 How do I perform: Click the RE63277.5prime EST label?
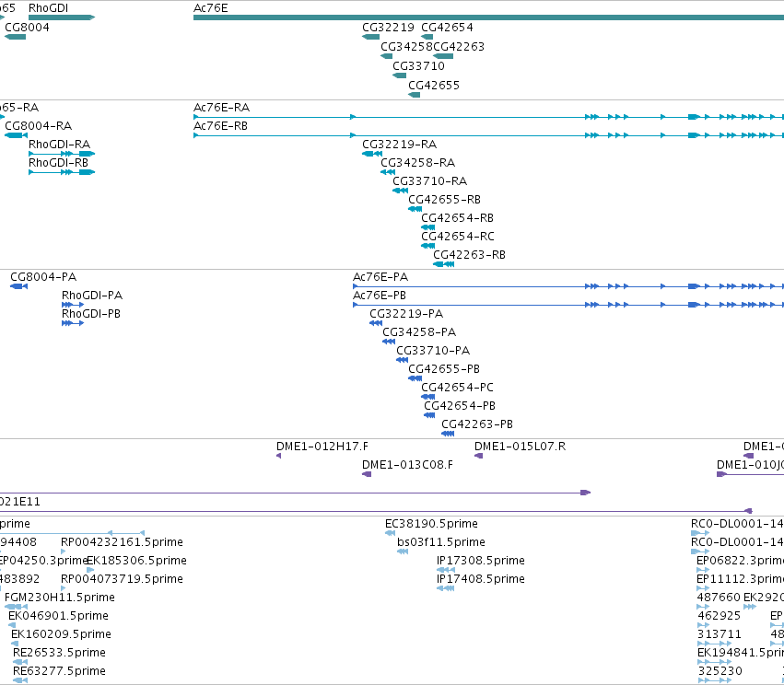tap(60, 671)
